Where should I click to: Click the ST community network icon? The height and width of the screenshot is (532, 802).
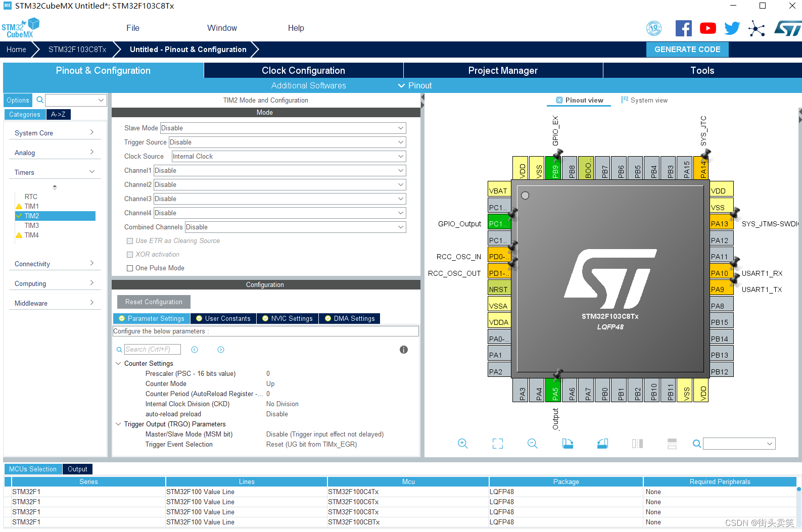click(757, 28)
